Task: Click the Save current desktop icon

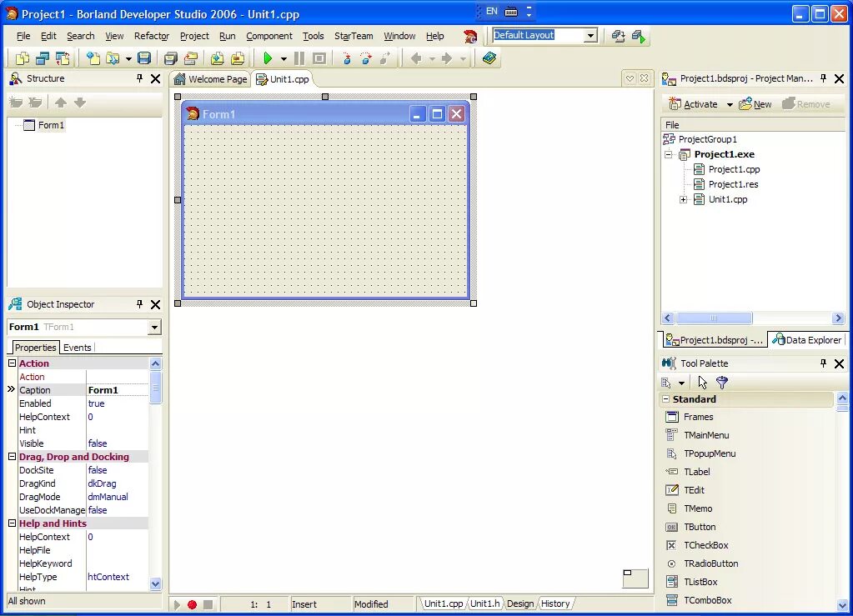Action: 618,36
